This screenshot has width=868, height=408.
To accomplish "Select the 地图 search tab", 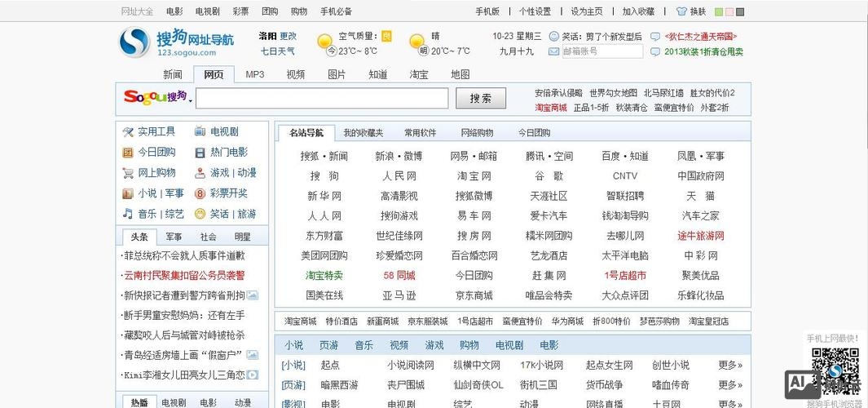I will click(x=460, y=74).
